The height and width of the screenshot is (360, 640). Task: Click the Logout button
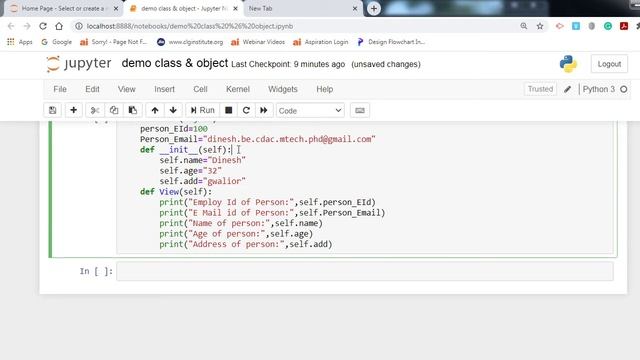point(609,64)
